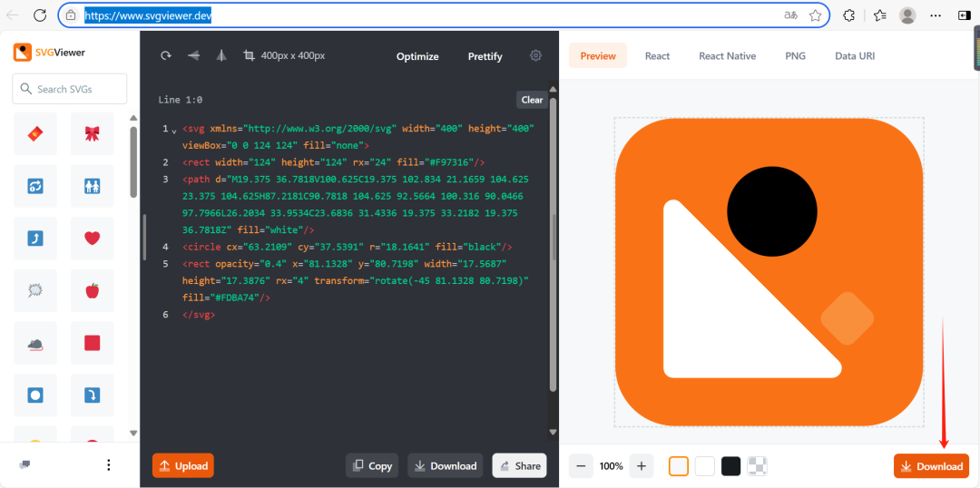Click the closing </svg> tag on line 6

199,315
